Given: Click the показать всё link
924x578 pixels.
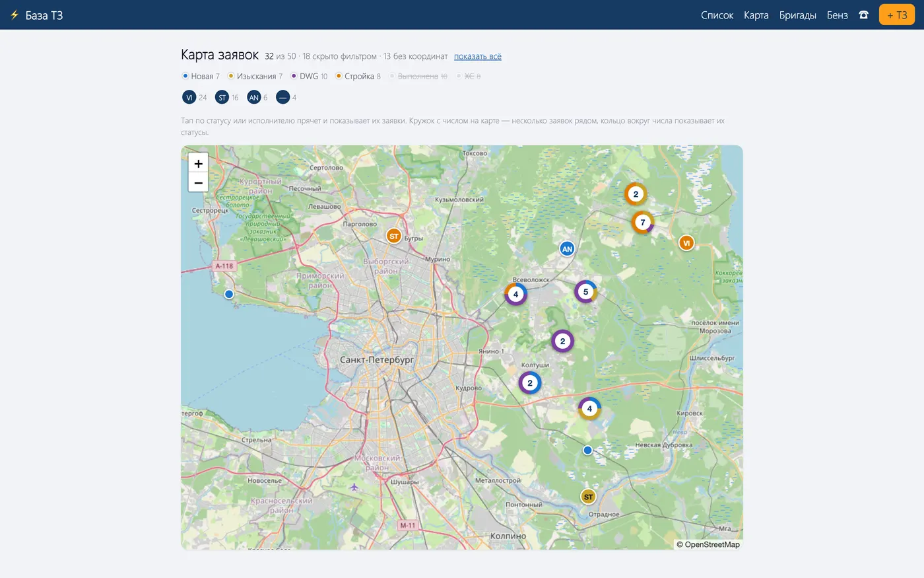Looking at the screenshot, I should 478,56.
